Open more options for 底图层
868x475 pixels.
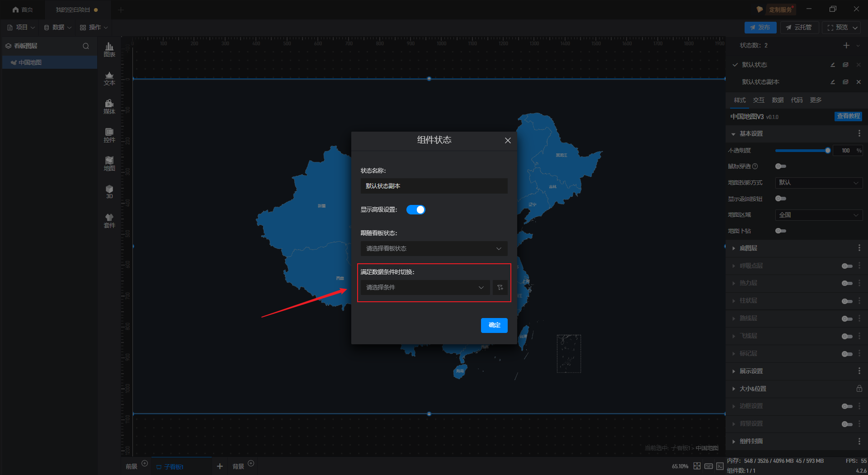859,248
